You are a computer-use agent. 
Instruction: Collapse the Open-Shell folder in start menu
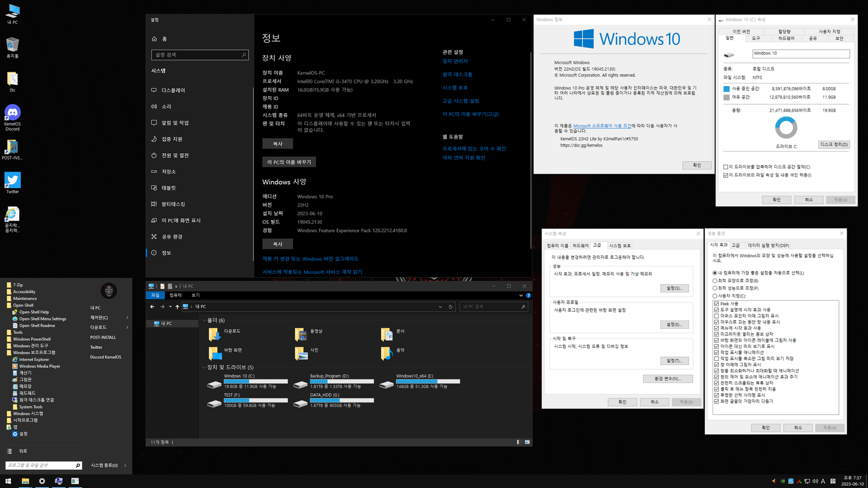pyautogui.click(x=20, y=305)
